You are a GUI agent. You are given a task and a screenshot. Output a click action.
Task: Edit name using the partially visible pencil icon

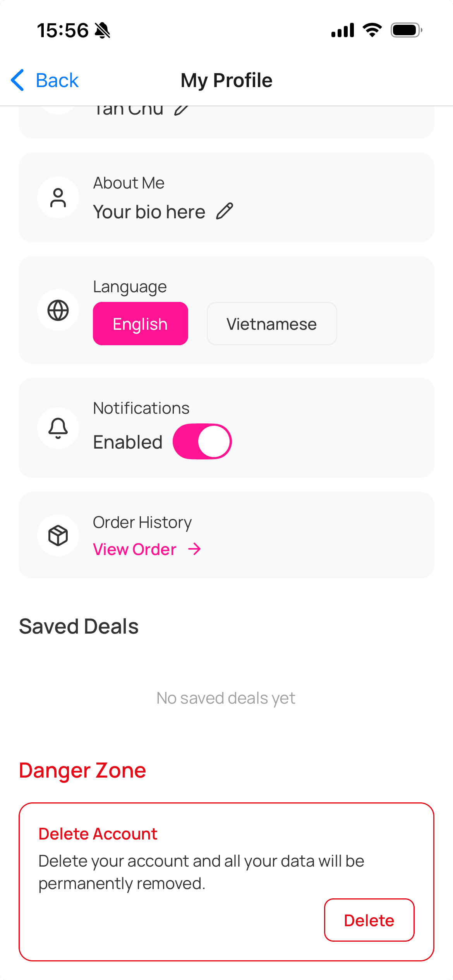(x=181, y=110)
